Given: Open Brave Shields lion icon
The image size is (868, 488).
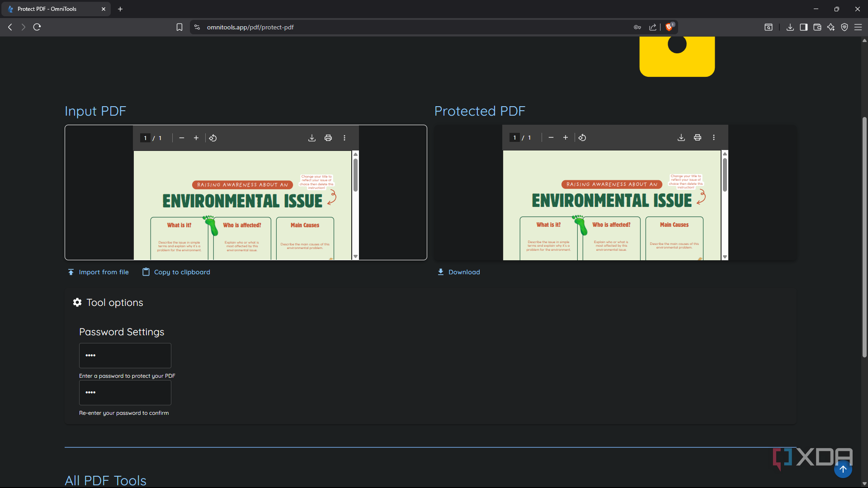Looking at the screenshot, I should tap(670, 27).
